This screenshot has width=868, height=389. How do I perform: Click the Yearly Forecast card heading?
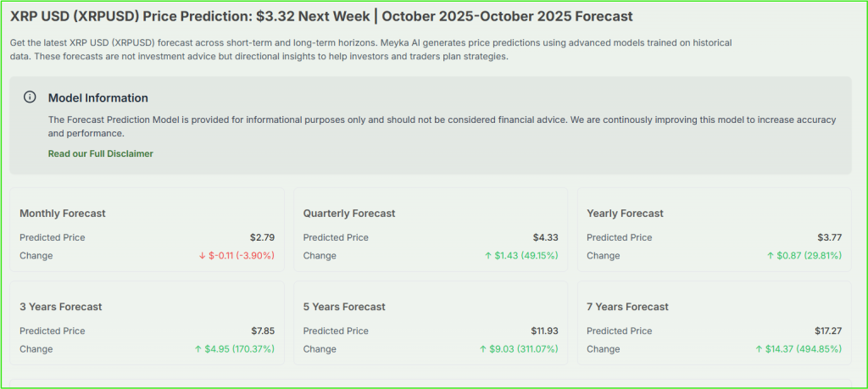625,214
